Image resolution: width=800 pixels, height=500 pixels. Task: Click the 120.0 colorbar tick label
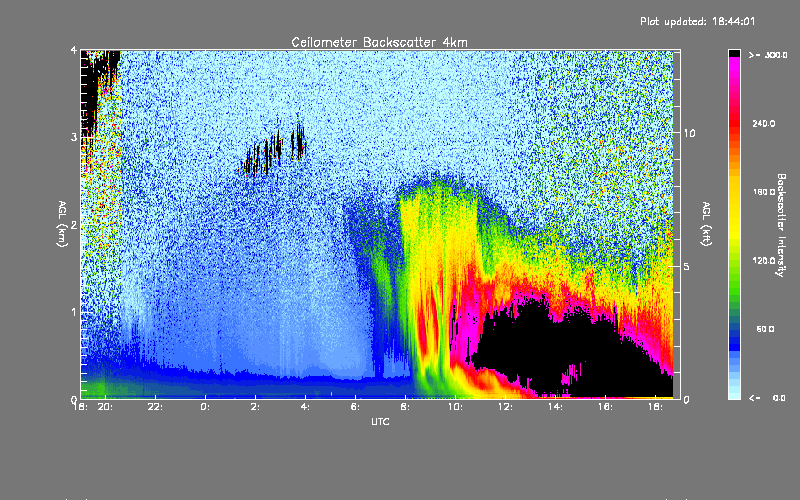764,261
